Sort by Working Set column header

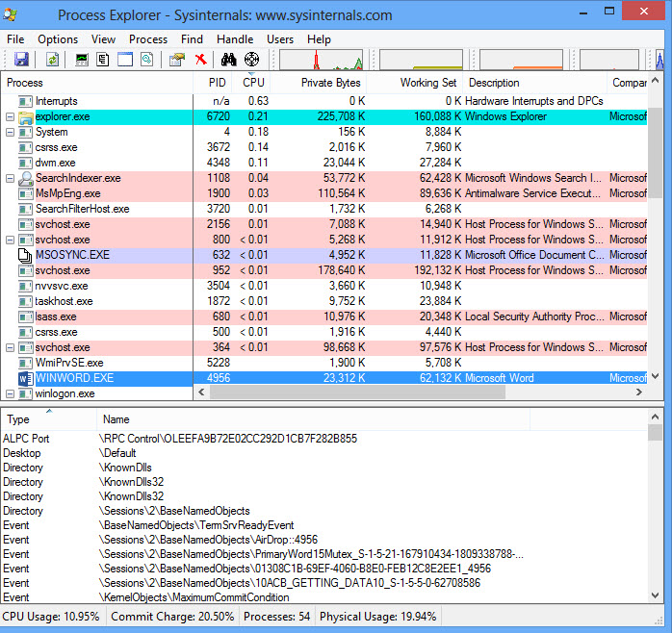click(415, 83)
